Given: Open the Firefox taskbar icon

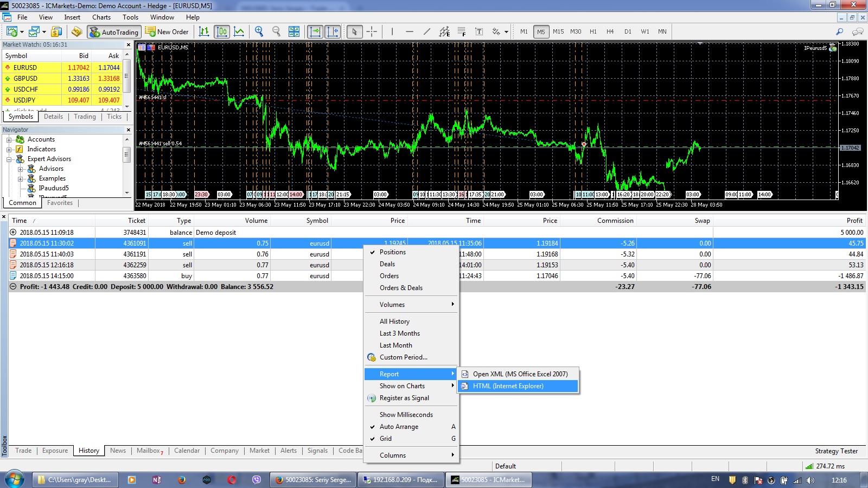Looking at the screenshot, I should (182, 480).
